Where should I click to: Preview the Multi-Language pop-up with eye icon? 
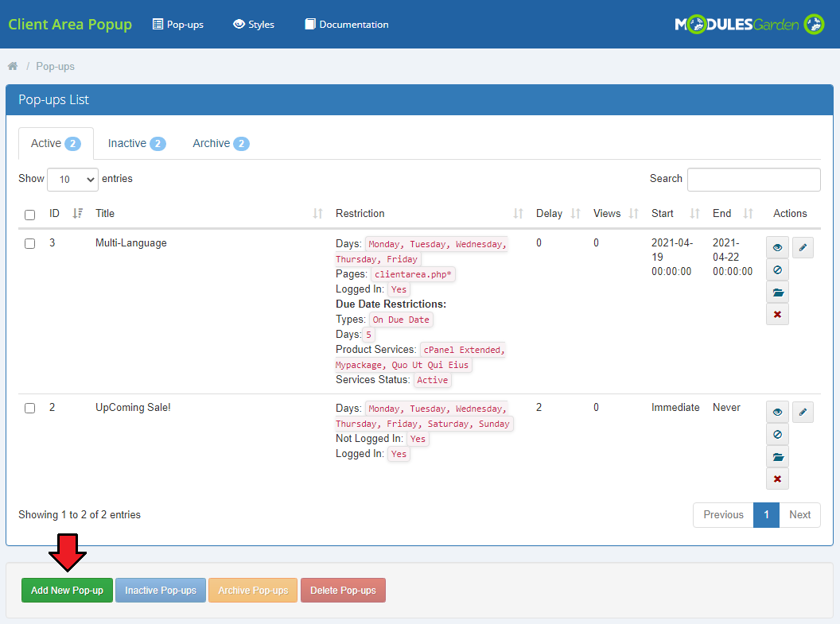(x=777, y=248)
